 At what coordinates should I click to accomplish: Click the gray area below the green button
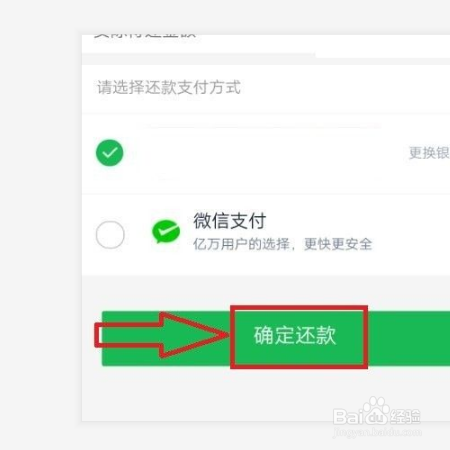(266, 394)
